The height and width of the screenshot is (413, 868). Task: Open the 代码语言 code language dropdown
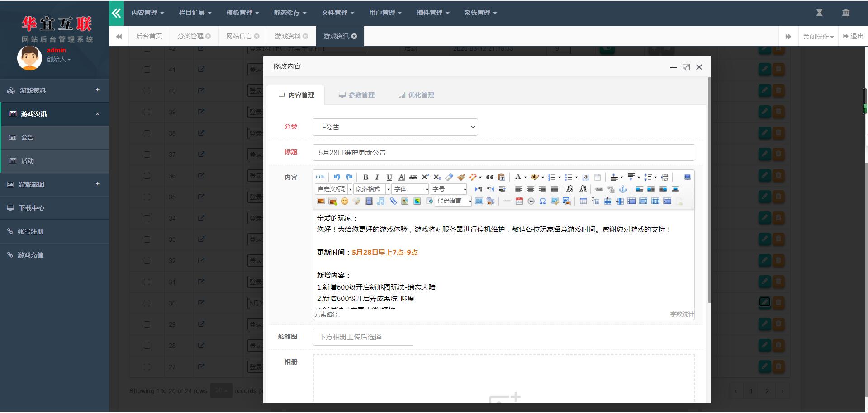(454, 201)
